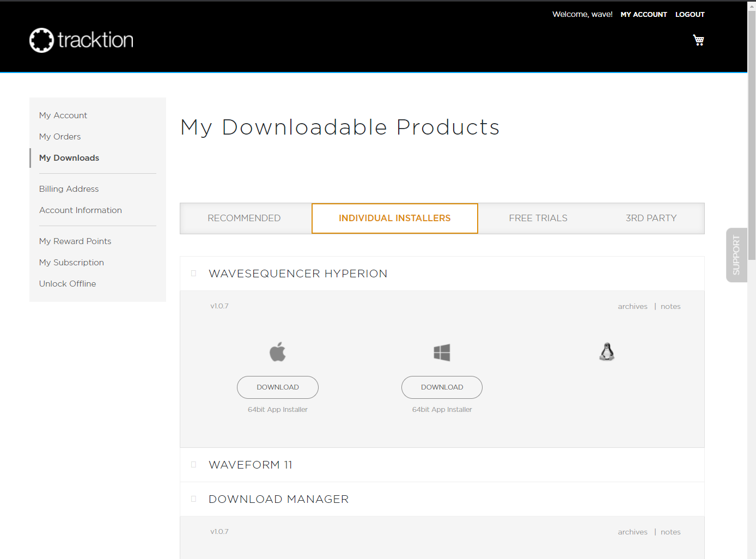Click the Tracktion logo
Viewport: 756px width, 559px height.
[81, 40]
